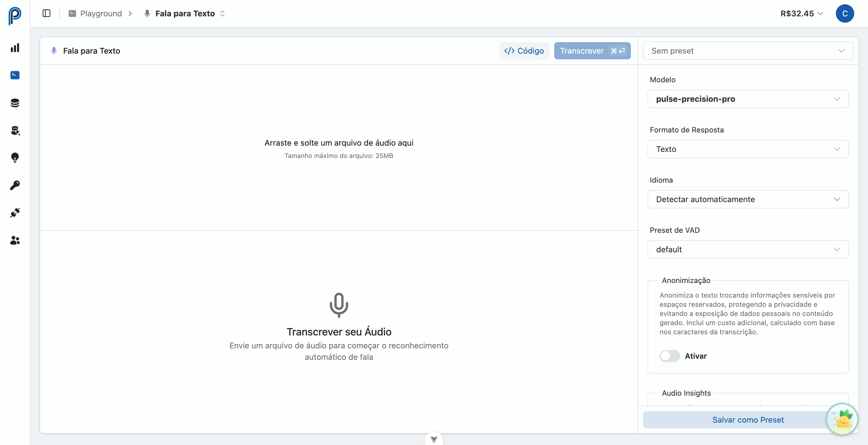
Task: Open the Preset de VAD default dropdown
Action: point(748,249)
